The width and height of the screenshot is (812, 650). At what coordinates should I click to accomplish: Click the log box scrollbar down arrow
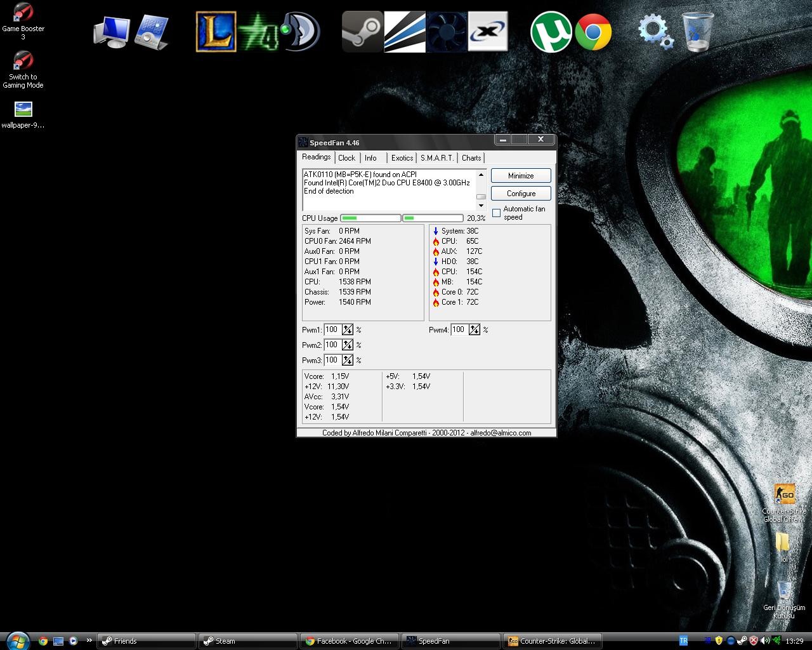coord(481,206)
